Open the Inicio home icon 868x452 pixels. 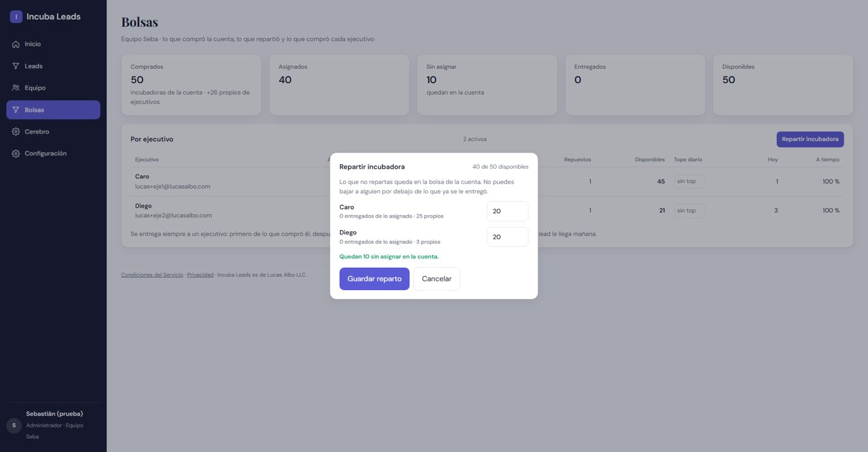(15, 45)
